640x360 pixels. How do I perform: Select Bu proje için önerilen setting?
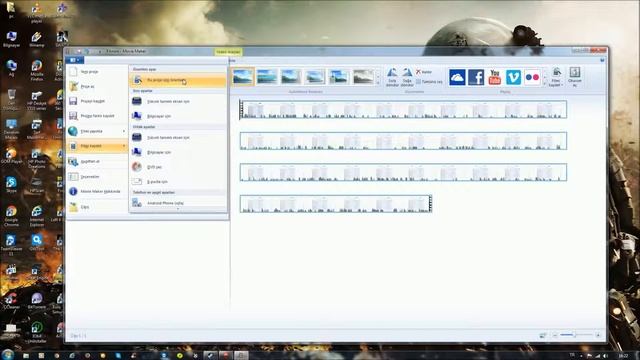(x=178, y=80)
